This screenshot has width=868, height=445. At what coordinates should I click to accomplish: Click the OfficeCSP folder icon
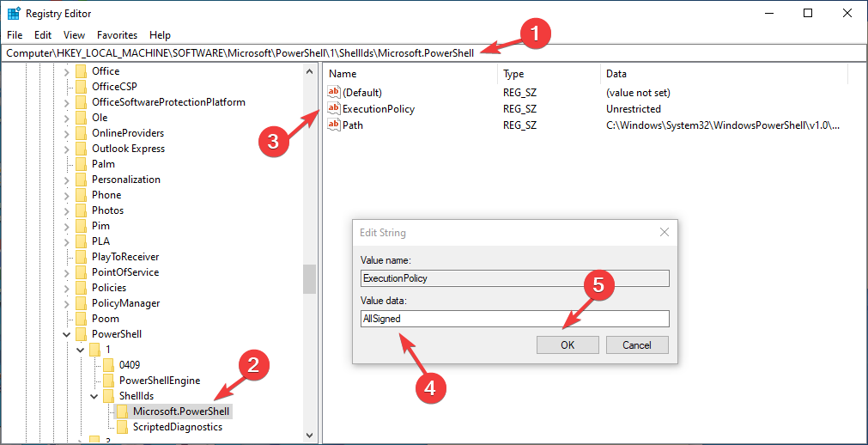tap(82, 87)
